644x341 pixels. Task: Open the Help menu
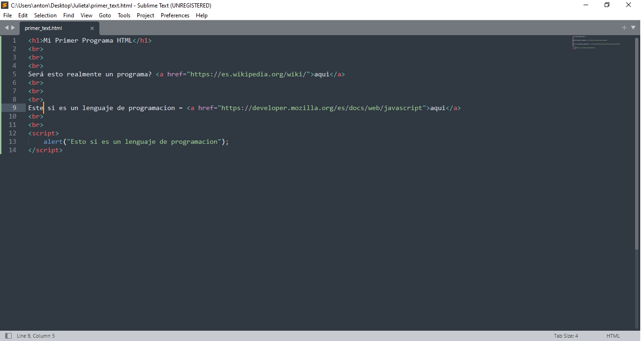pyautogui.click(x=202, y=15)
